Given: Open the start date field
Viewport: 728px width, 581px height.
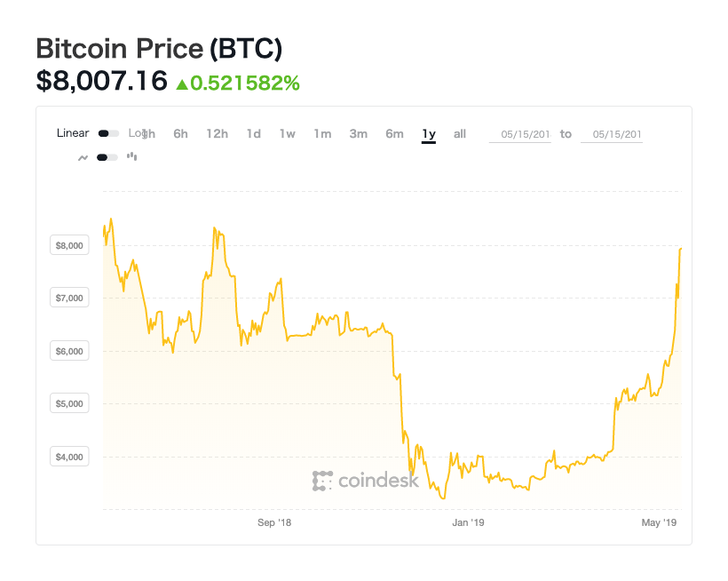Looking at the screenshot, I should click(x=520, y=134).
